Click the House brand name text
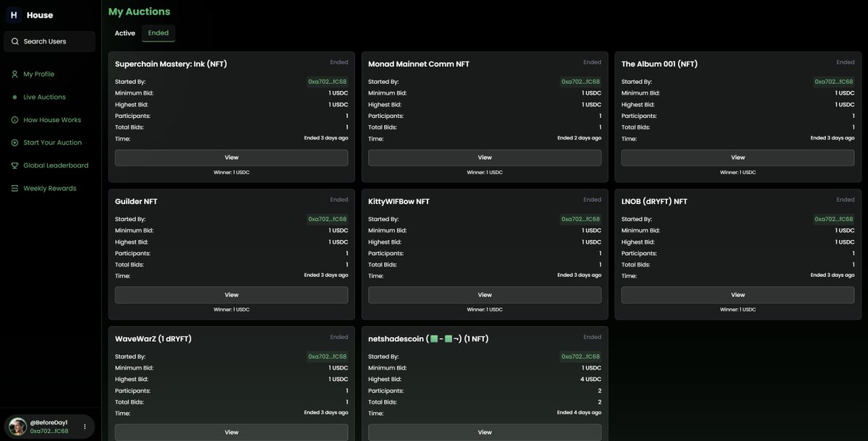Screen dimensions: 868x441 coord(40,14)
